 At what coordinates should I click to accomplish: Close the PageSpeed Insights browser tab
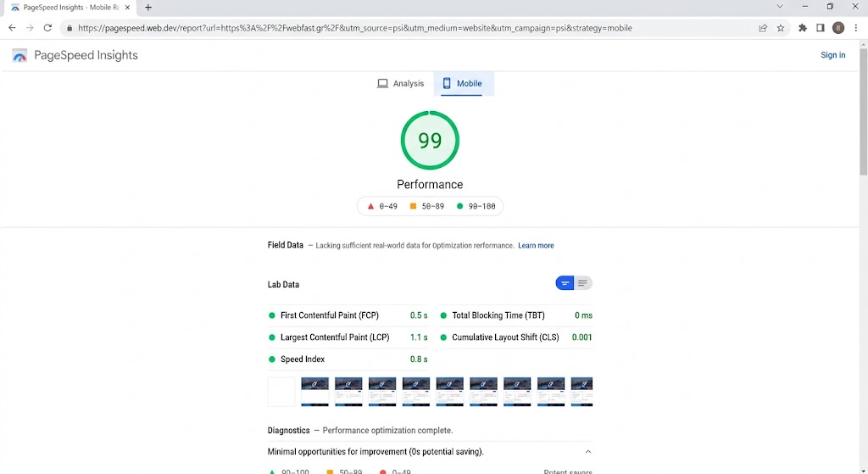point(127,7)
